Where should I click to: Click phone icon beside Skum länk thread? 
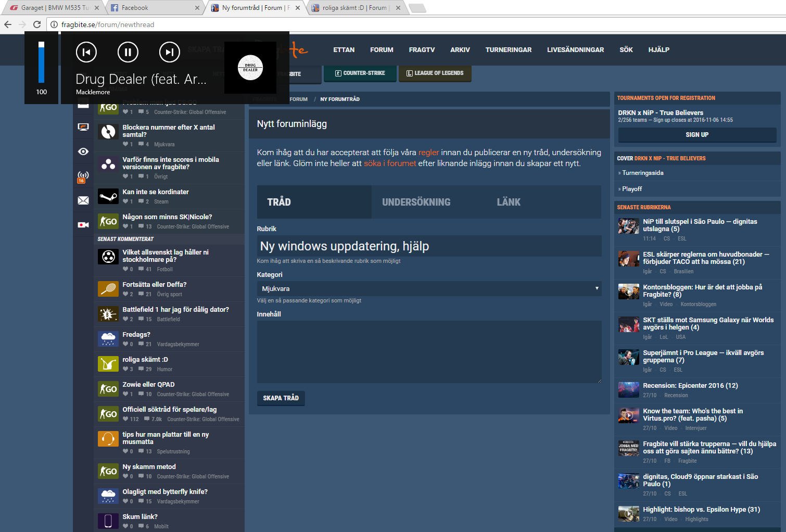tap(108, 522)
